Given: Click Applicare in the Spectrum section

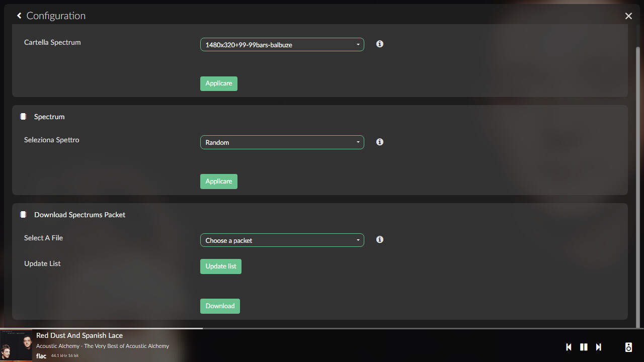Looking at the screenshot, I should (219, 182).
